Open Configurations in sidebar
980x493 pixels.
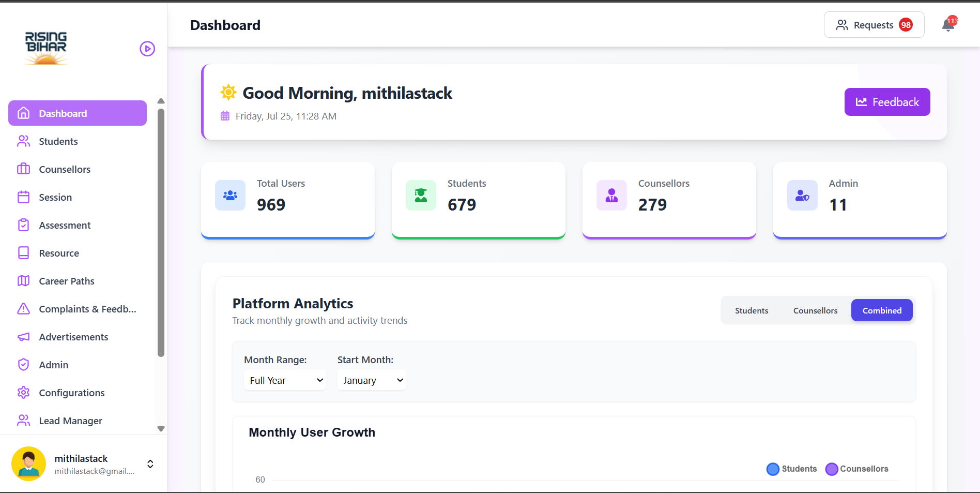coord(78,393)
